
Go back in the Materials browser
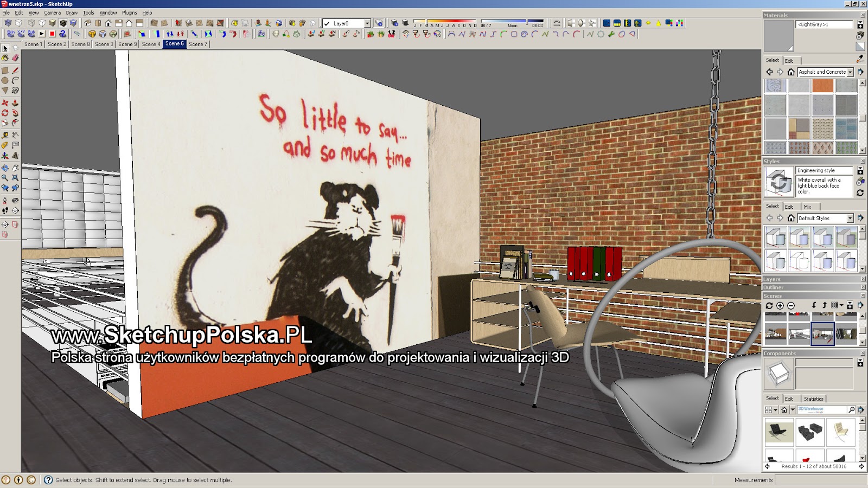769,72
